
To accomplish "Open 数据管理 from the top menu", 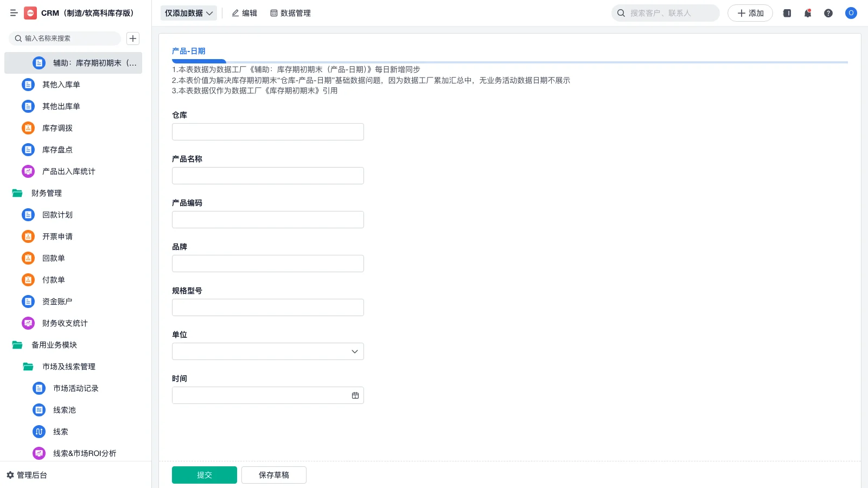I will 291,12.
